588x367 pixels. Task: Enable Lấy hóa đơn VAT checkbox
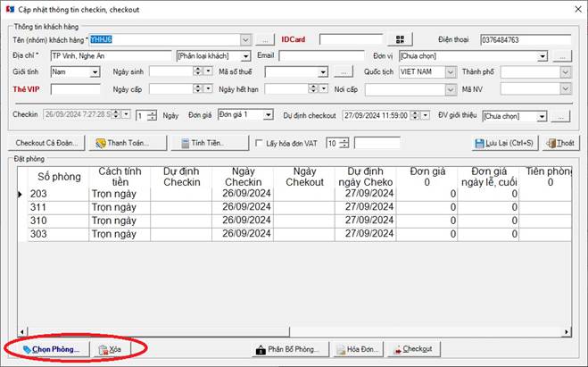click(x=259, y=143)
